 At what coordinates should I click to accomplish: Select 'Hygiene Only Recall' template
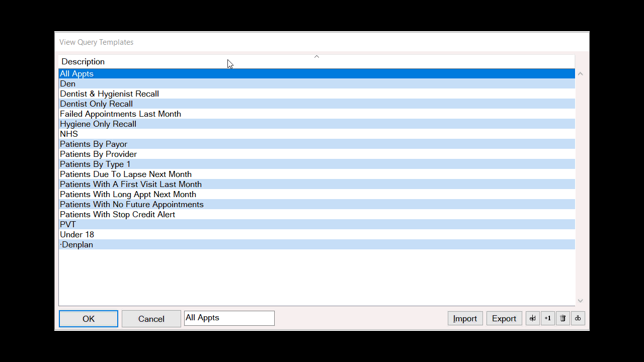316,124
